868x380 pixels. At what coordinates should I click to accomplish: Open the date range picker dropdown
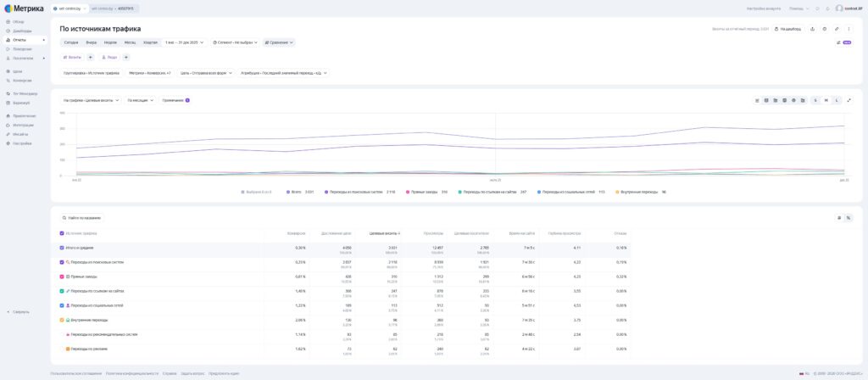184,42
